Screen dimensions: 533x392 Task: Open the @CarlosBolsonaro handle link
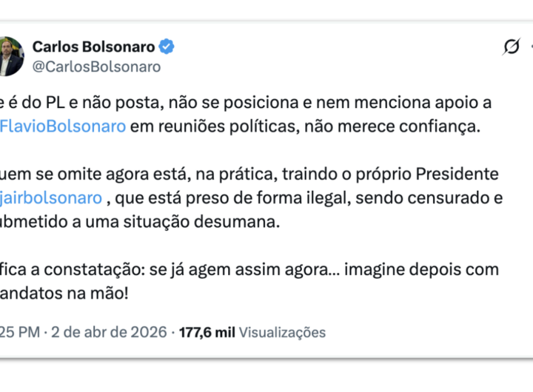pyautogui.click(x=96, y=67)
